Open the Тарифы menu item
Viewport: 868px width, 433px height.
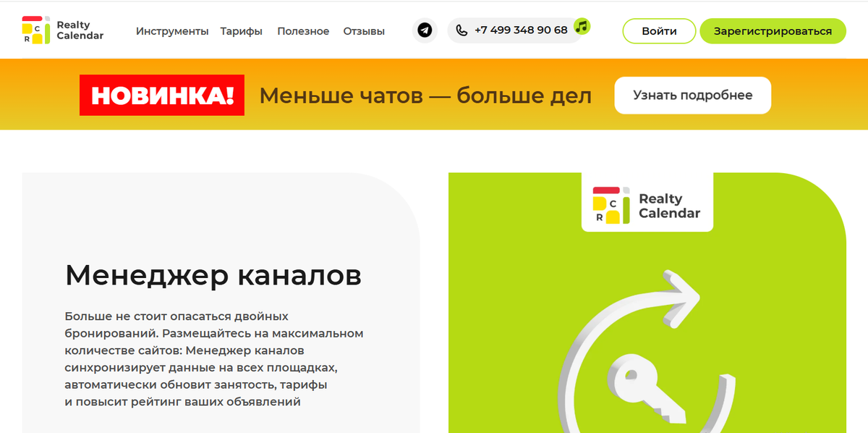coord(242,31)
